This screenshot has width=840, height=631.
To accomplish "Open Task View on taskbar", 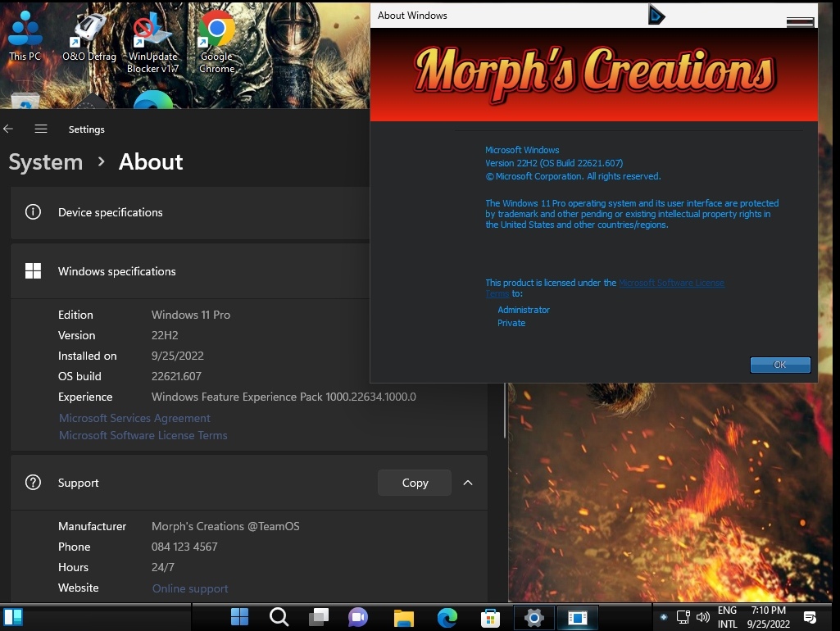I will (319, 617).
